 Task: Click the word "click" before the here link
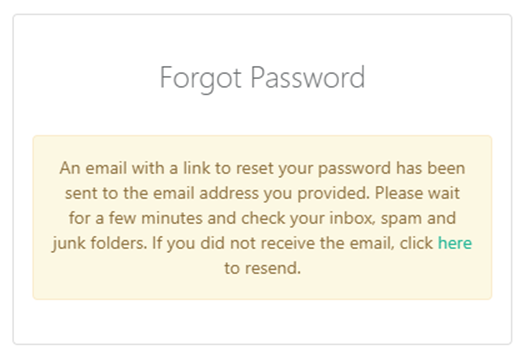tap(416, 243)
